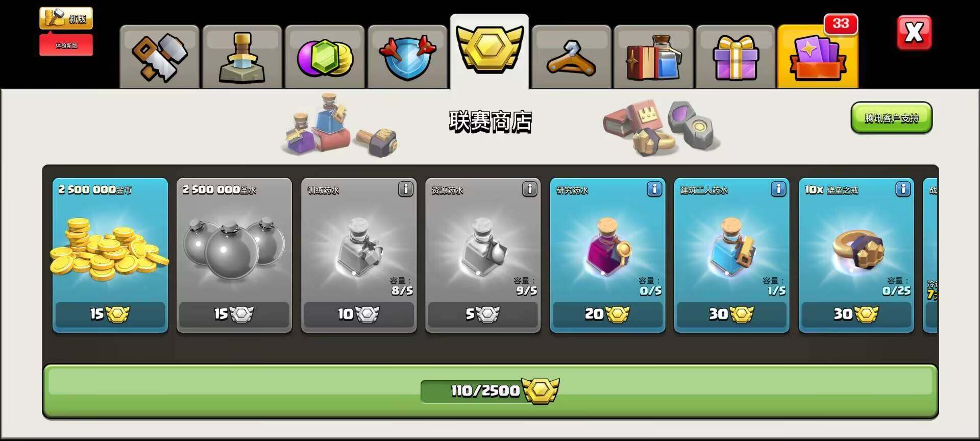This screenshot has width=980, height=441.
Task: Open the book and potion magic items tab
Action: coord(653,57)
